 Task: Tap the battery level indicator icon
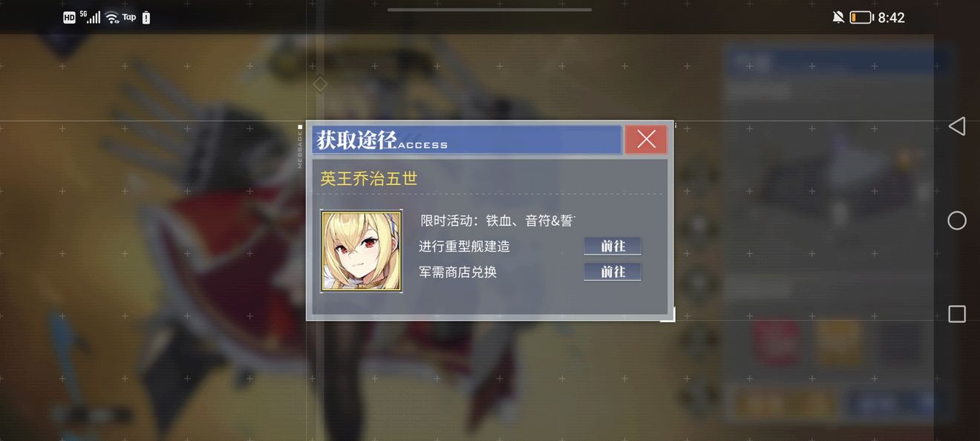861,17
